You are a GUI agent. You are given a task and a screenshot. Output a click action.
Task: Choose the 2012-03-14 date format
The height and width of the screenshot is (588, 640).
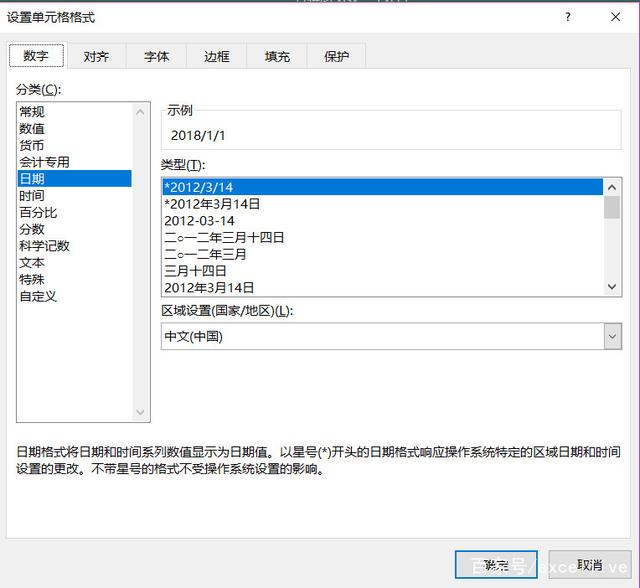pos(382,220)
